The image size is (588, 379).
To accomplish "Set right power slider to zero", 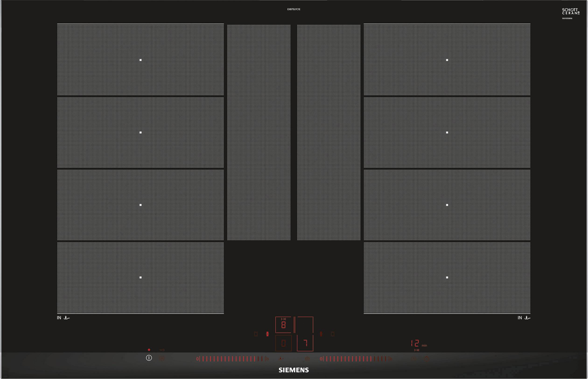I will pos(321,359).
